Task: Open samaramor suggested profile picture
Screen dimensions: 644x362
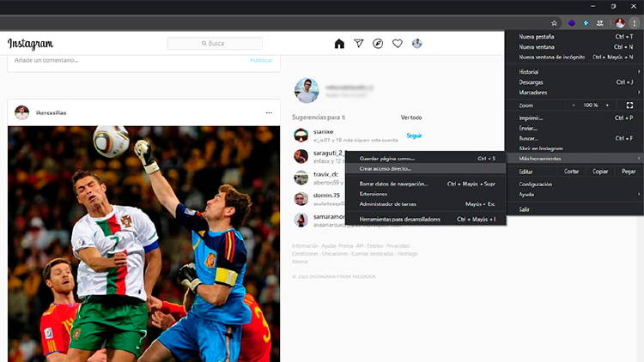Action: [x=301, y=220]
